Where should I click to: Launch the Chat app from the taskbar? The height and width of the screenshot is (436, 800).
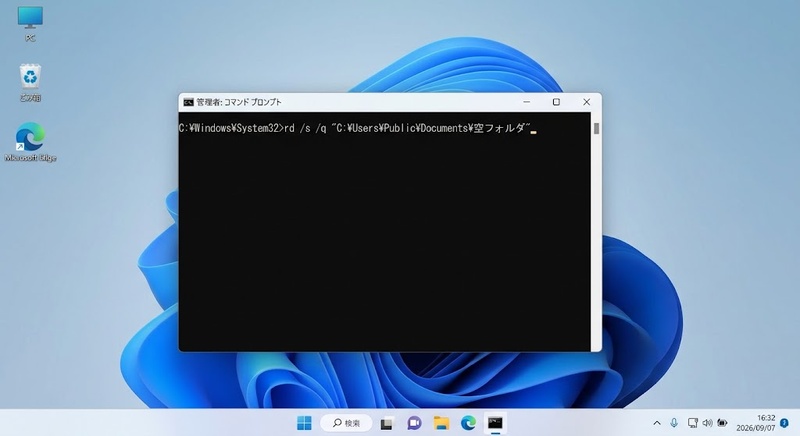pyautogui.click(x=414, y=423)
